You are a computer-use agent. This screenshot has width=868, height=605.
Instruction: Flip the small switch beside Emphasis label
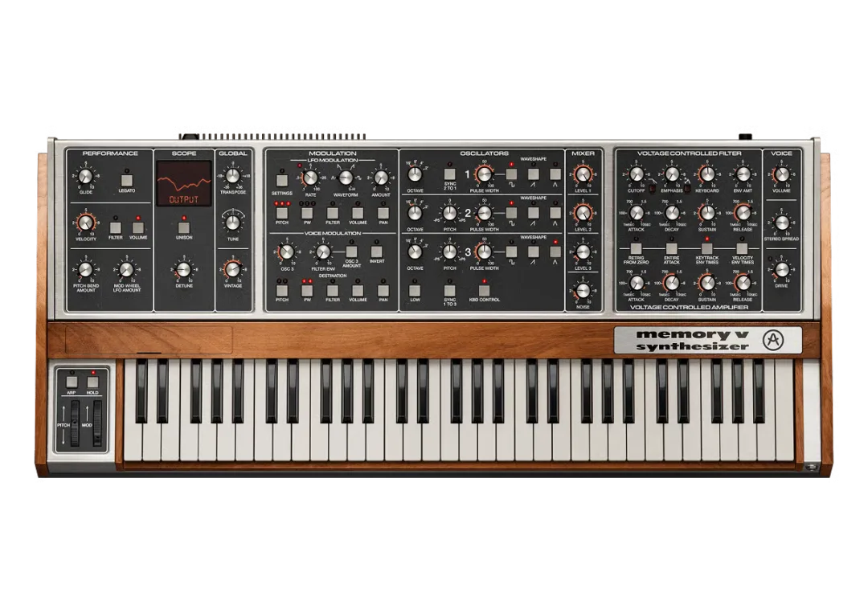point(689,190)
